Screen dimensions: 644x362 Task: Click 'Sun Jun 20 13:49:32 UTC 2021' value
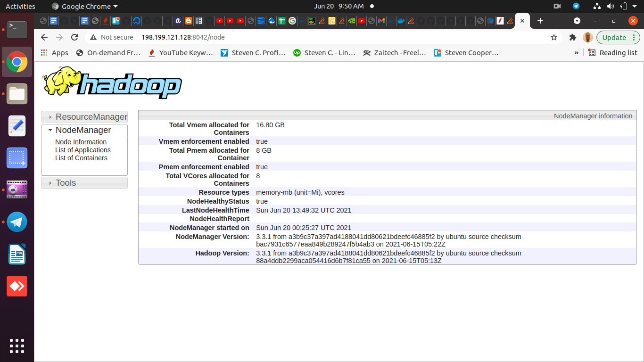(304, 210)
